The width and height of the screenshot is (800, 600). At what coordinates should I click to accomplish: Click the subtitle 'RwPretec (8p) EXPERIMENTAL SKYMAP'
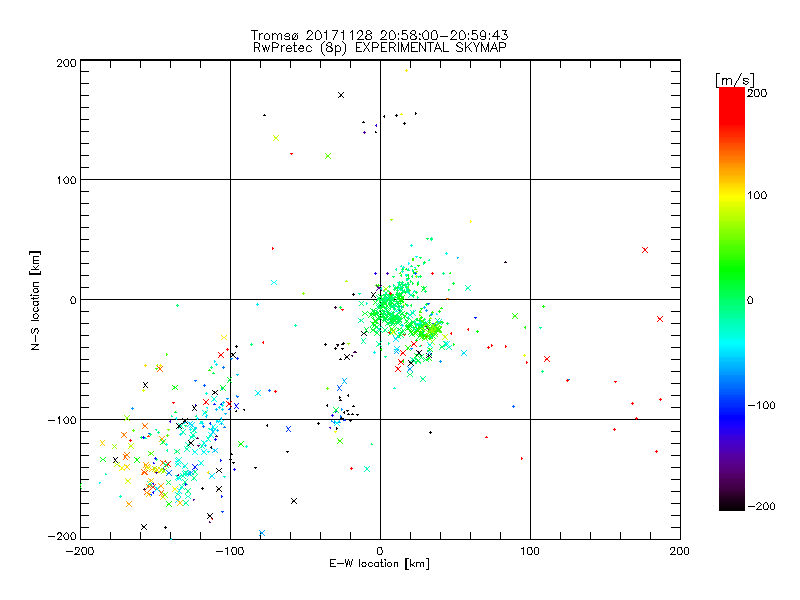(x=380, y=48)
